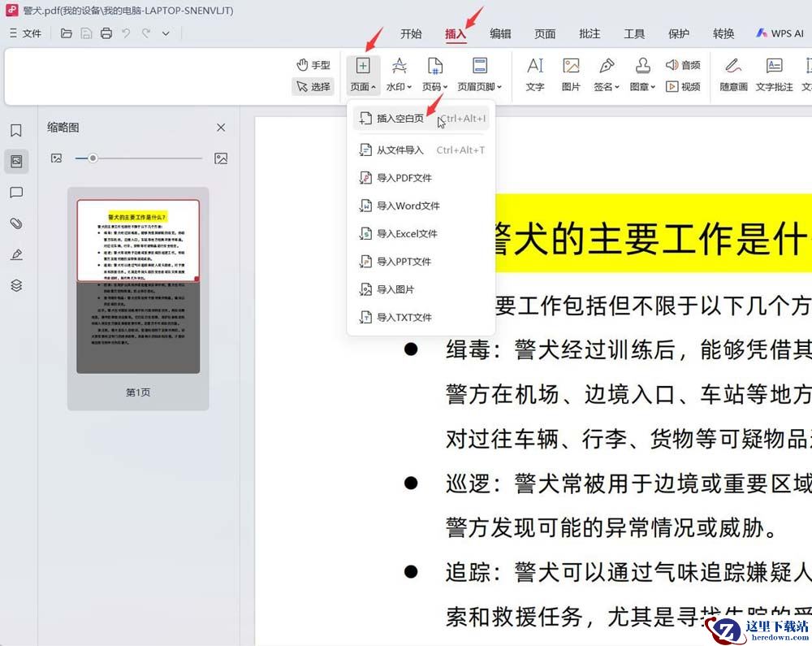Collapse the 页面 insert dropdown

tap(363, 75)
